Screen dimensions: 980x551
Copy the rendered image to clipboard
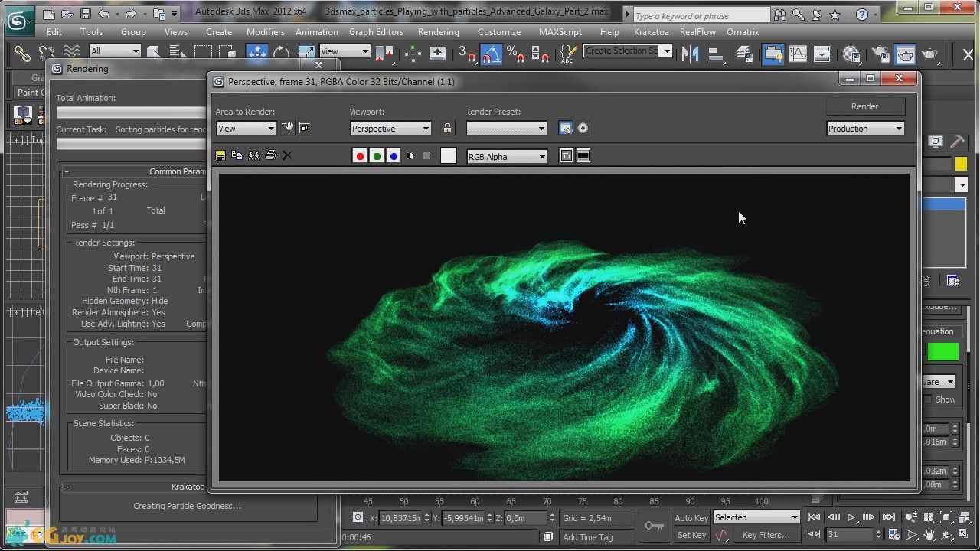click(237, 155)
